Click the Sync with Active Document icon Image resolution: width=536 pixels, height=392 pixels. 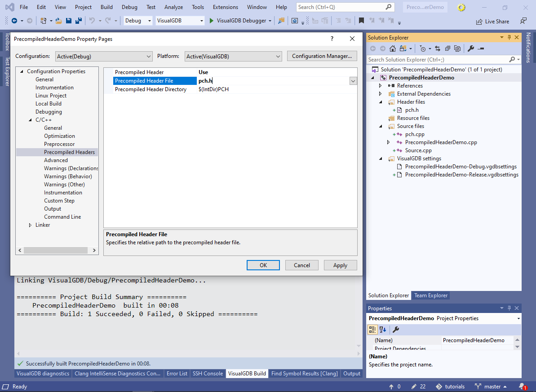point(438,48)
